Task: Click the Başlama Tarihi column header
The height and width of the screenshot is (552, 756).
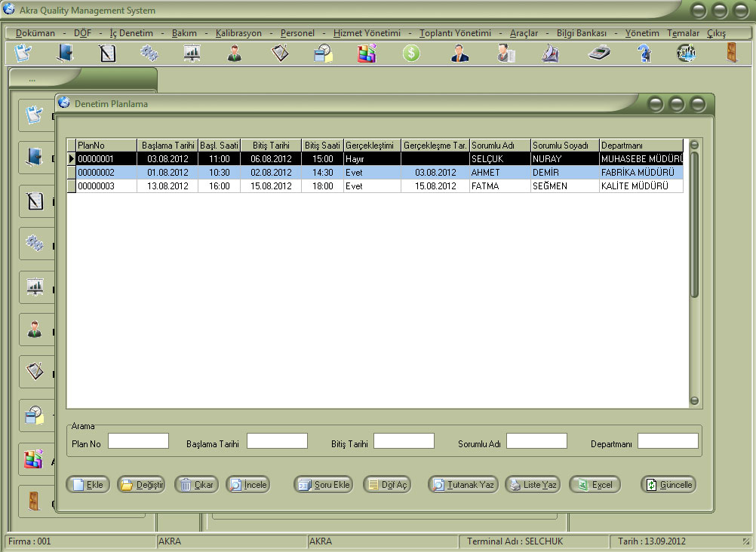Action: coord(167,145)
